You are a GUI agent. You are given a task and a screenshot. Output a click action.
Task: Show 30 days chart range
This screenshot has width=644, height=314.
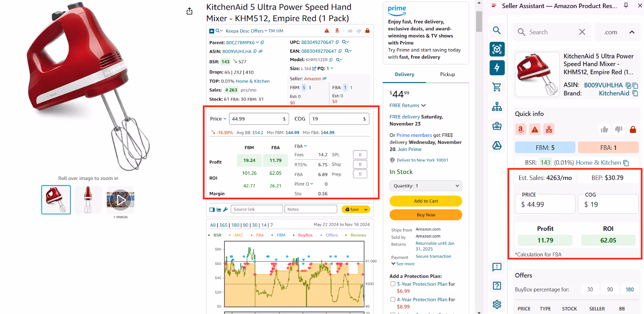[255, 225]
